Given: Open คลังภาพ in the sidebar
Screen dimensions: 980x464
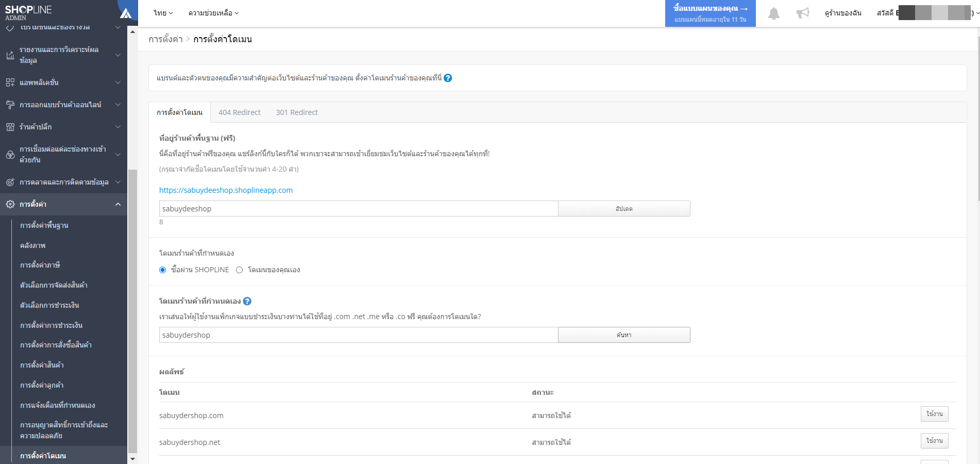Looking at the screenshot, I should pos(33,245).
